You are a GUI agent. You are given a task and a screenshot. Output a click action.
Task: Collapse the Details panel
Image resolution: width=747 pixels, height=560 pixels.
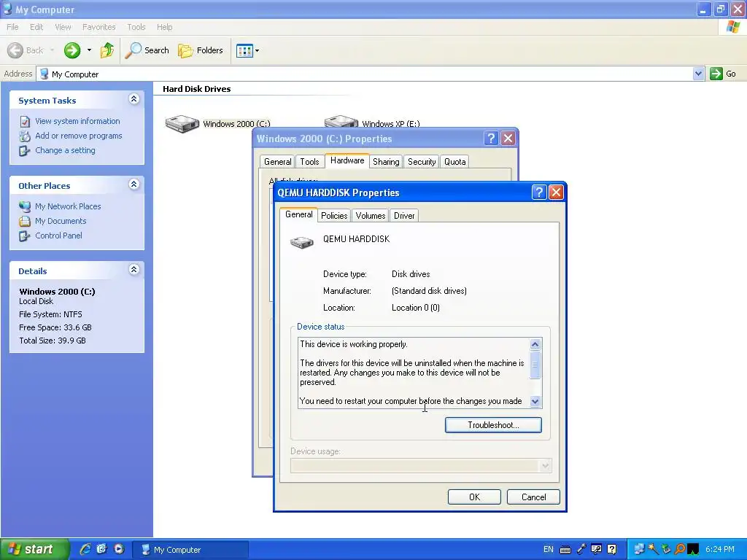point(134,270)
